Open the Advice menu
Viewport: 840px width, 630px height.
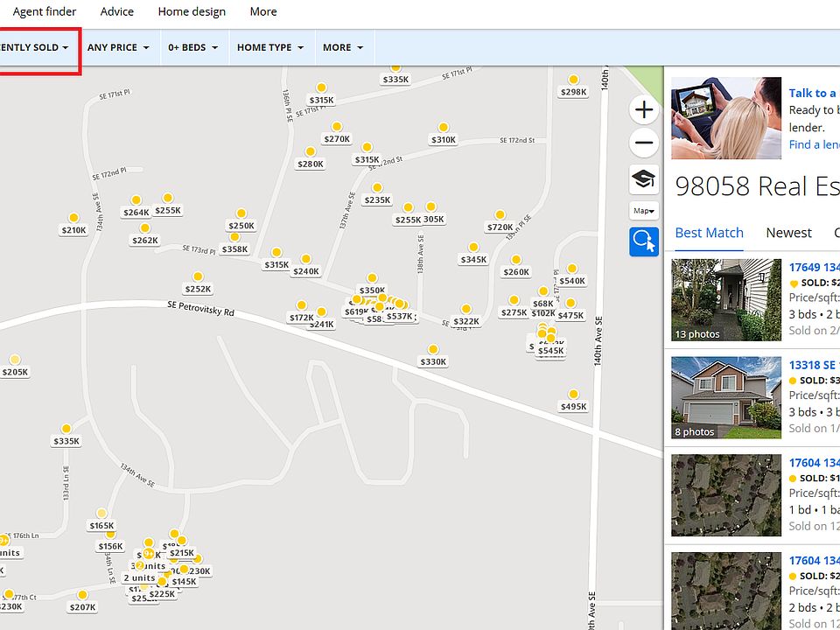pyautogui.click(x=116, y=11)
